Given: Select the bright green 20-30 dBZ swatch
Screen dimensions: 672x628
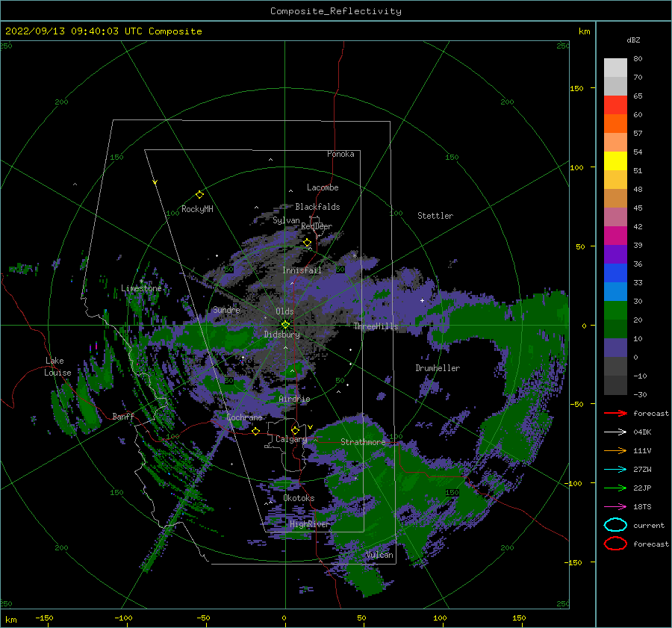Looking at the screenshot, I should pyautogui.click(x=615, y=310).
